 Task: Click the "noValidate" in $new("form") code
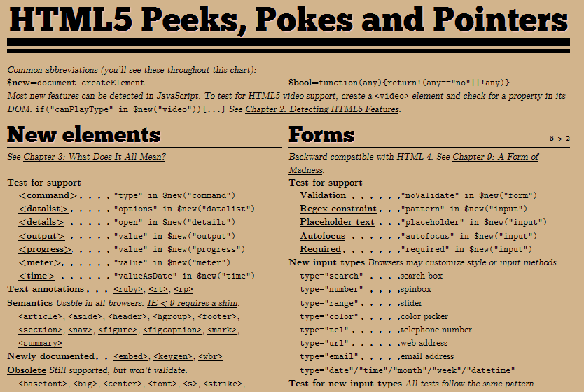469,195
